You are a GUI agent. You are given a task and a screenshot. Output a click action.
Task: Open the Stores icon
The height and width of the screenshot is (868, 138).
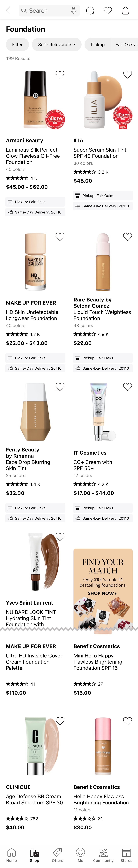point(126,855)
